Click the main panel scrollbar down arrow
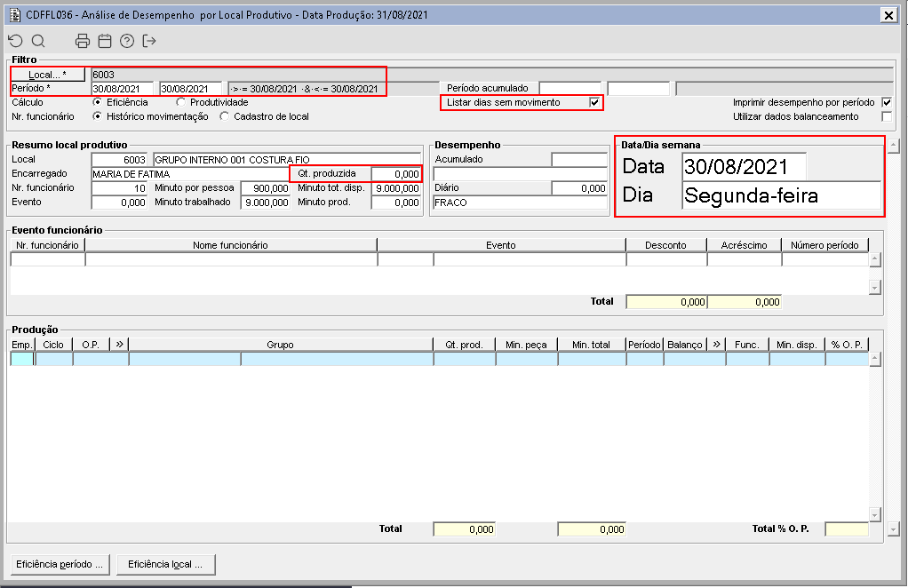The image size is (908, 588). [894, 529]
